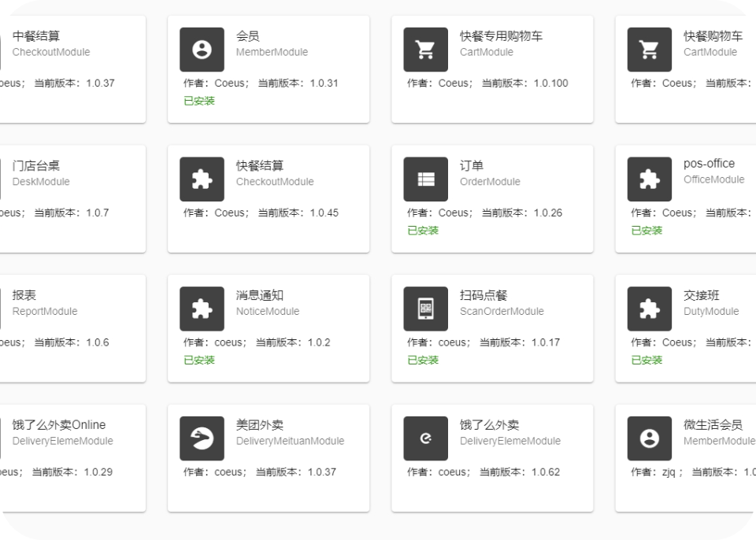The height and width of the screenshot is (540, 756).
Task: Click the puzzle icon for 交接班
Action: tap(649, 309)
